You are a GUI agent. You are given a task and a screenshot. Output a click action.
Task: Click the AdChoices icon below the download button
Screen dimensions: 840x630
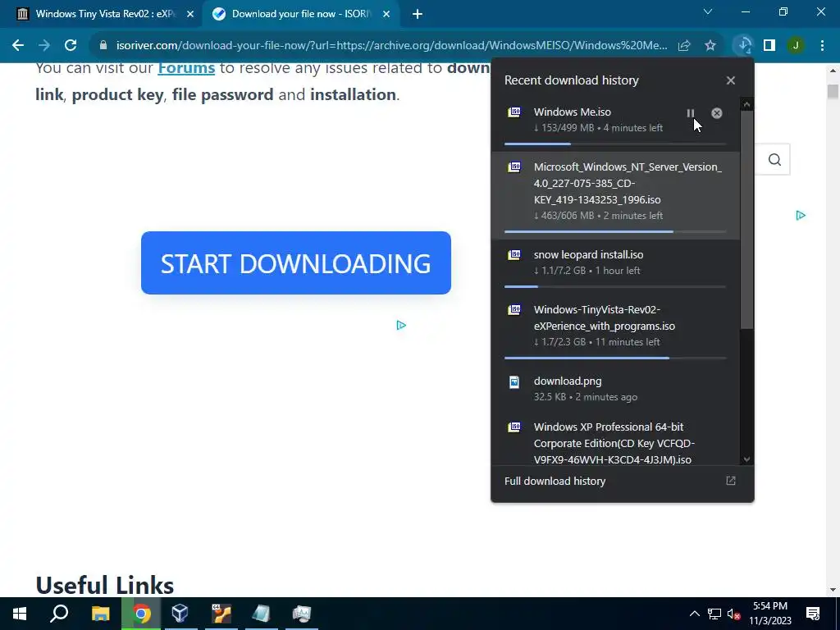(401, 325)
